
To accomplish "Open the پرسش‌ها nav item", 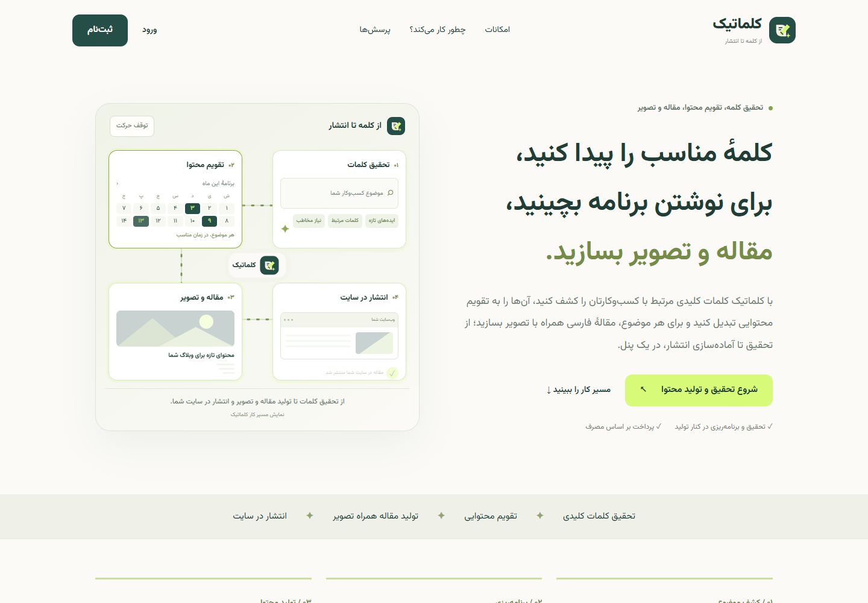I will [x=375, y=30].
